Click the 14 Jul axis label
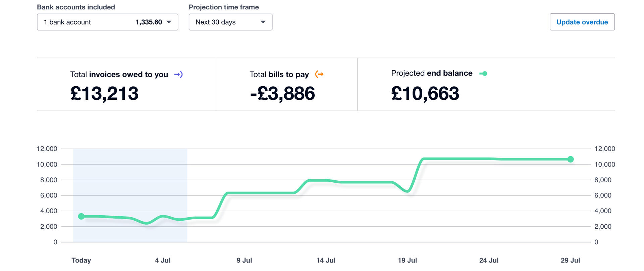This screenshot has width=644, height=271. tap(326, 260)
